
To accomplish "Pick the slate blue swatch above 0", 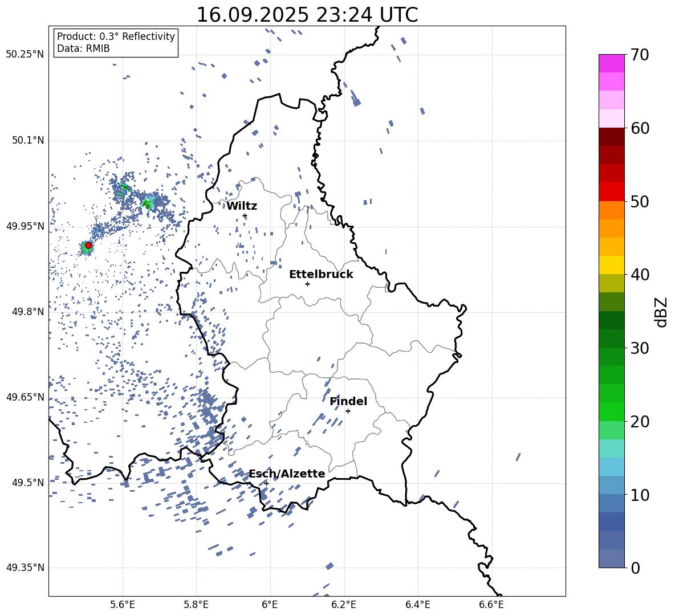I will [611, 558].
